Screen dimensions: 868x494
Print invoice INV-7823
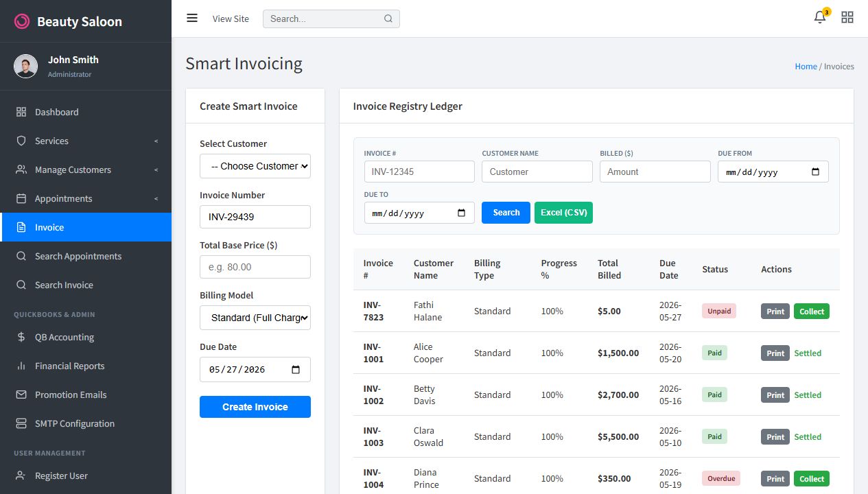coord(775,311)
